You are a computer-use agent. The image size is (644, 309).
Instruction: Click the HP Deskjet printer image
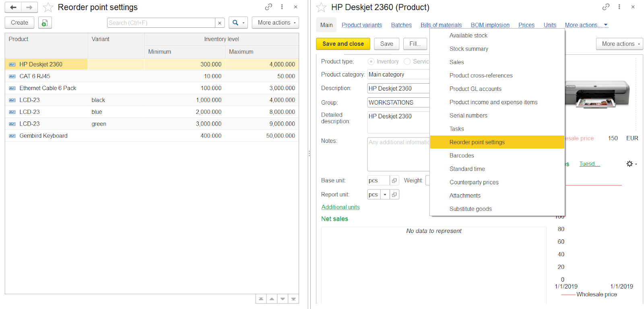click(597, 94)
